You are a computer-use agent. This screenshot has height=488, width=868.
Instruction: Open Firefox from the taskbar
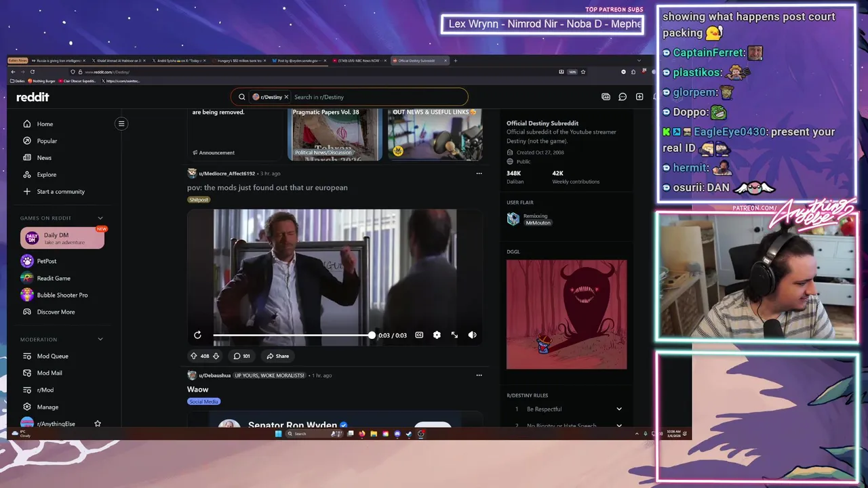point(362,434)
